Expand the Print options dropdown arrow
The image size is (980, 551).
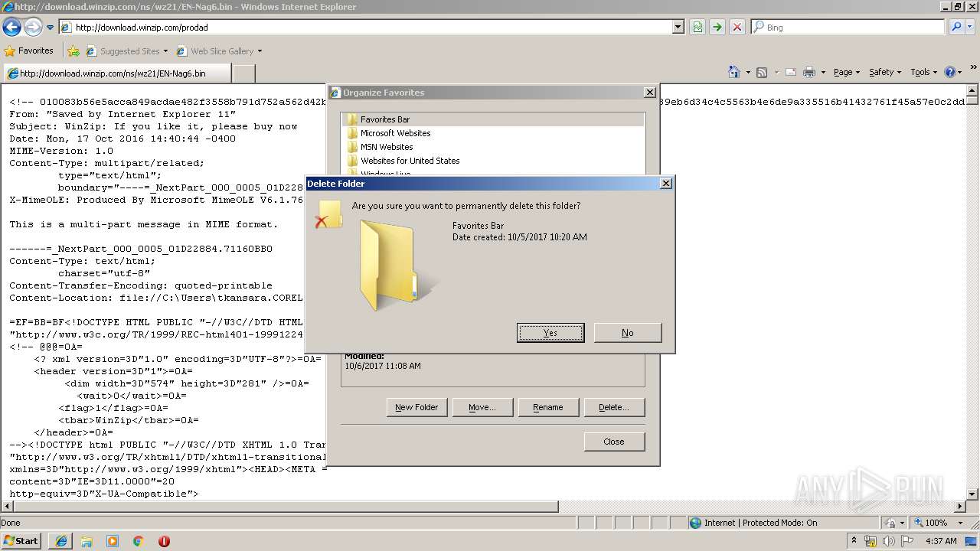coord(823,72)
